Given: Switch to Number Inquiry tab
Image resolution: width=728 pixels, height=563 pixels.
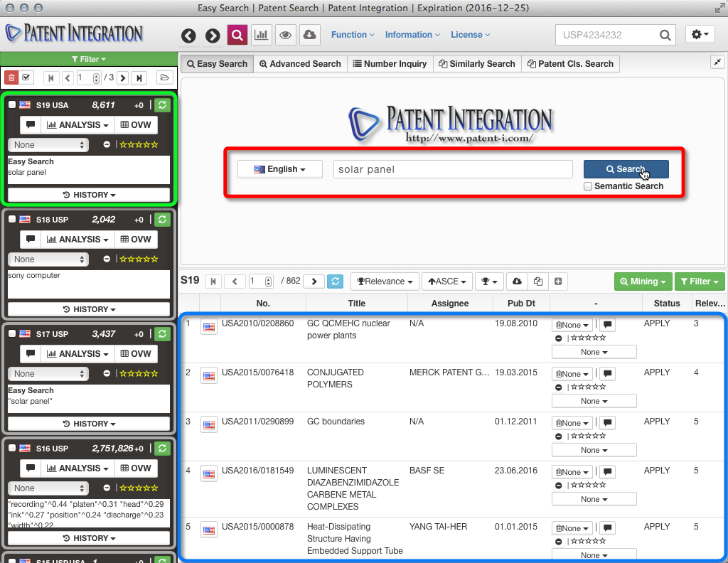Looking at the screenshot, I should tap(390, 64).
